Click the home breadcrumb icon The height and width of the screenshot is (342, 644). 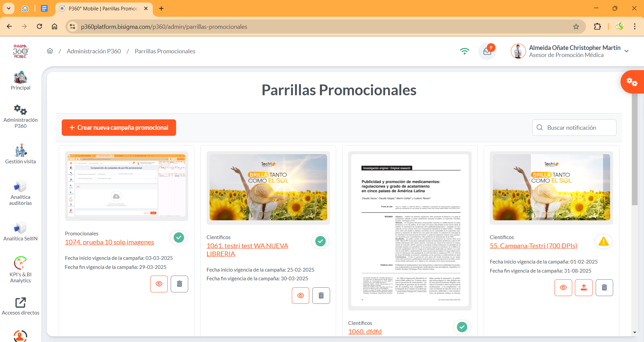tap(50, 51)
